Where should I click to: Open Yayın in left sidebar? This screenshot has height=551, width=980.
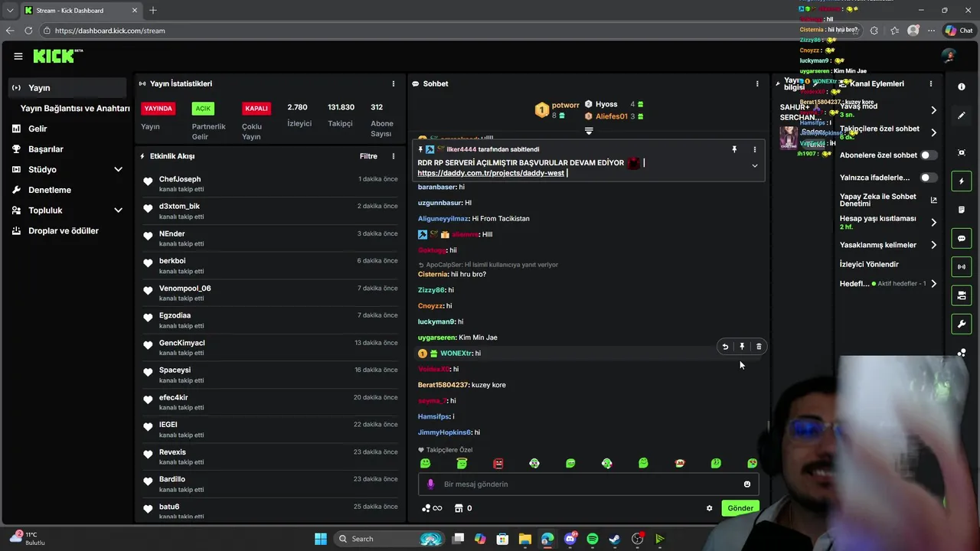click(67, 88)
